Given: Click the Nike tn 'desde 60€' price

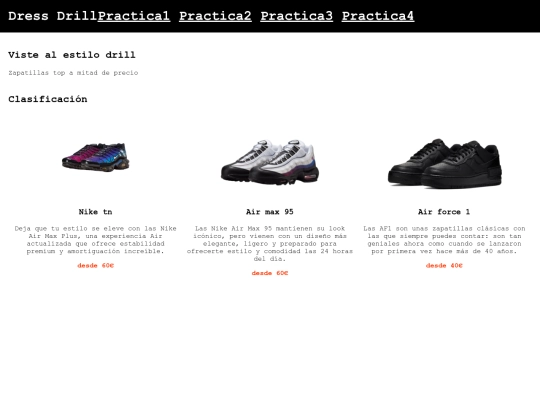Looking at the screenshot, I should point(95,266).
